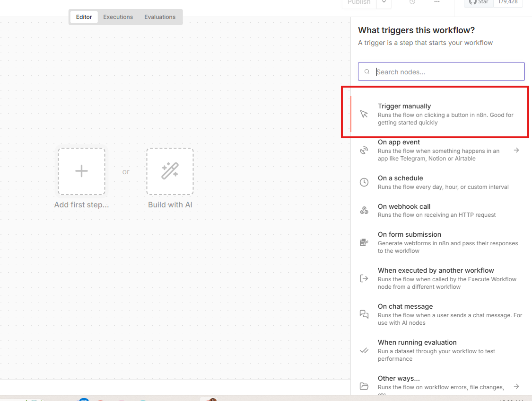Click the magic wand Build with AI box
The width and height of the screenshot is (532, 401).
pos(170,171)
